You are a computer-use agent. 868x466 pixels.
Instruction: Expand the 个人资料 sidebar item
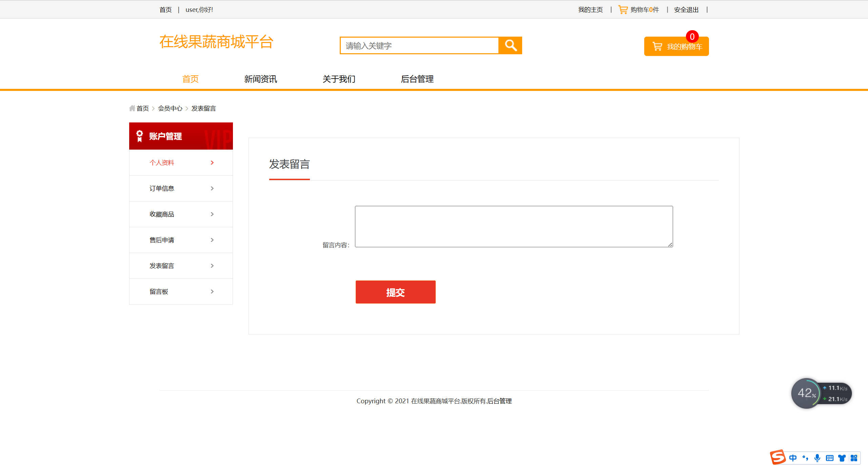(x=213, y=162)
